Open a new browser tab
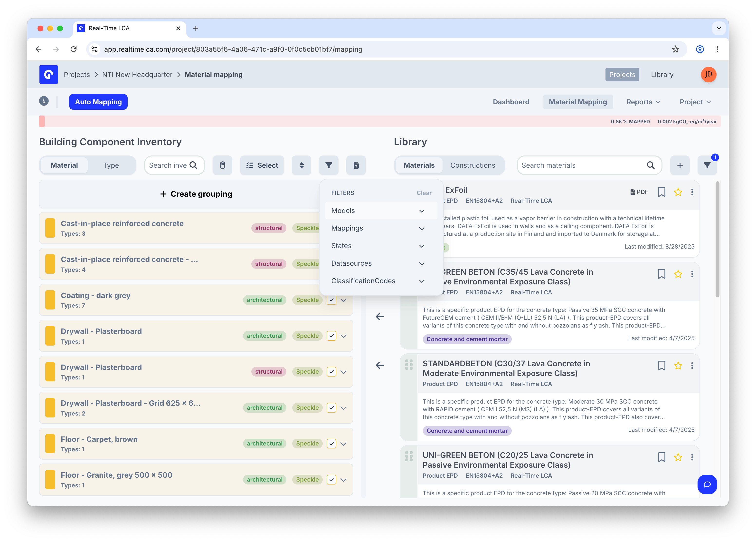The height and width of the screenshot is (542, 756). (x=196, y=28)
